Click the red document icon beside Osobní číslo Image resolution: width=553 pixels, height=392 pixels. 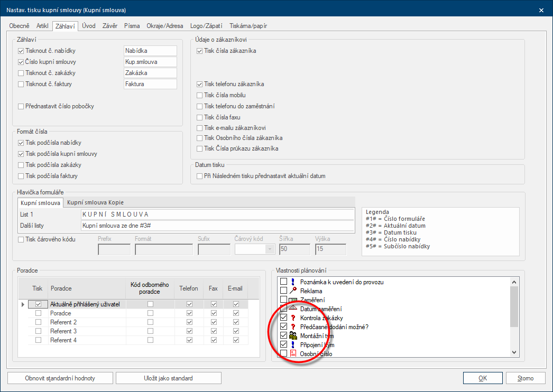click(x=293, y=353)
